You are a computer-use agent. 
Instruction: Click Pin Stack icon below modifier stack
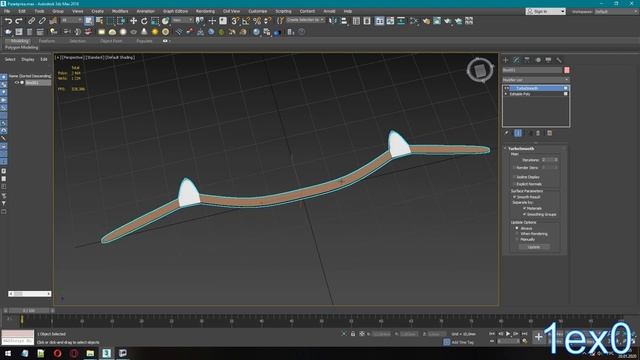tap(507, 133)
